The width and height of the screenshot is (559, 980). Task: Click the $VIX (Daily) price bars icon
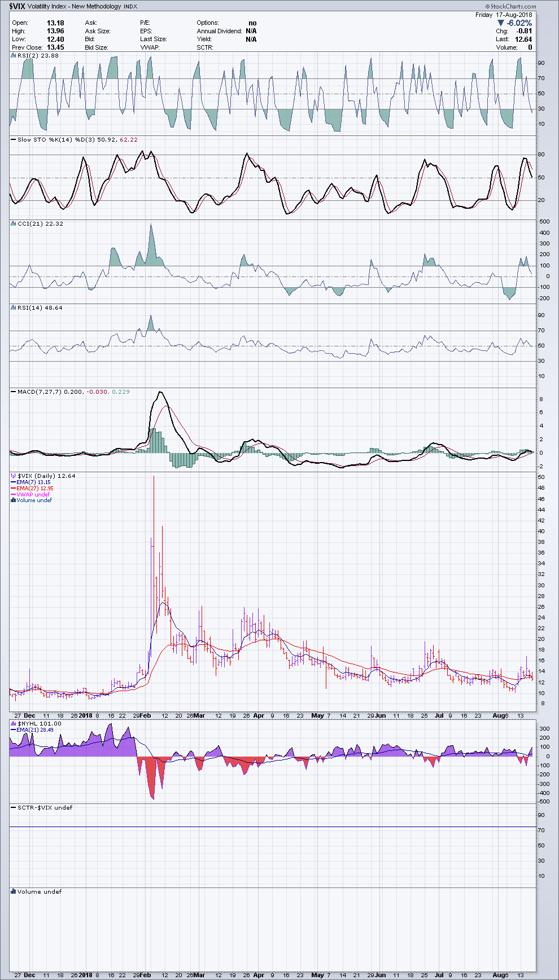coord(14,476)
